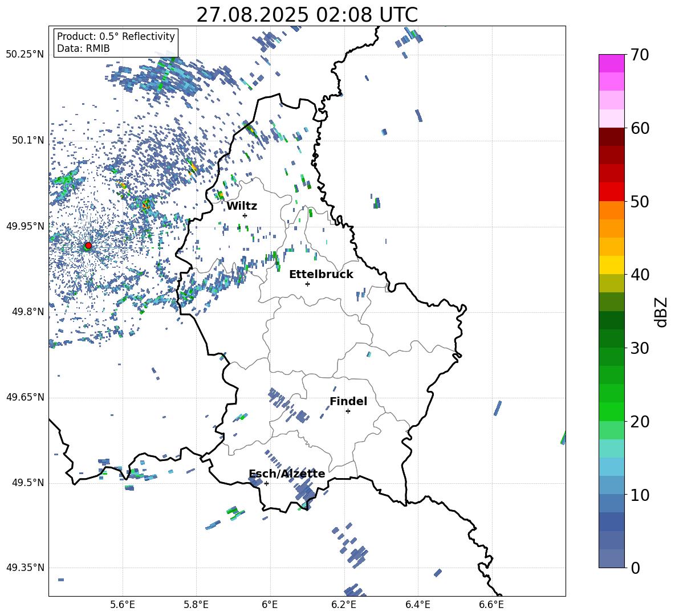Click the 5.6°E longitude label
Viewport: 675px width, 616px height.
coord(123,605)
